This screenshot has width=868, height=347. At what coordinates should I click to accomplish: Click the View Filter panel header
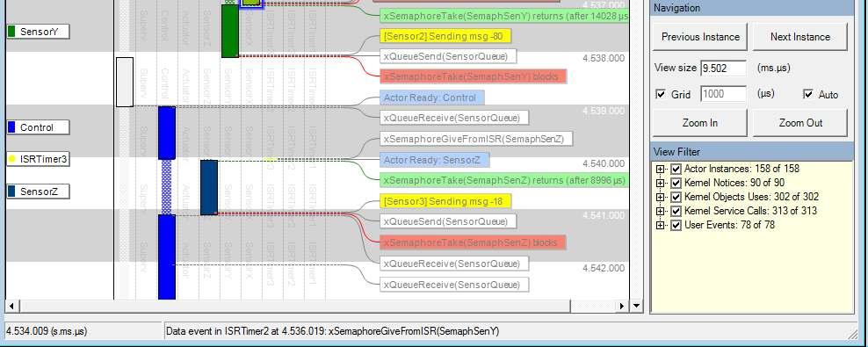752,152
